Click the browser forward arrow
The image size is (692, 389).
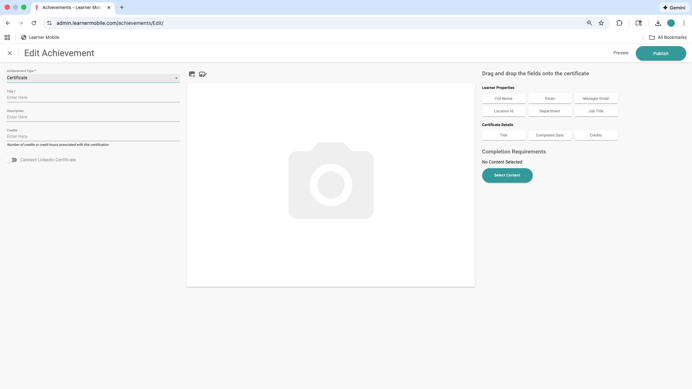[21, 23]
